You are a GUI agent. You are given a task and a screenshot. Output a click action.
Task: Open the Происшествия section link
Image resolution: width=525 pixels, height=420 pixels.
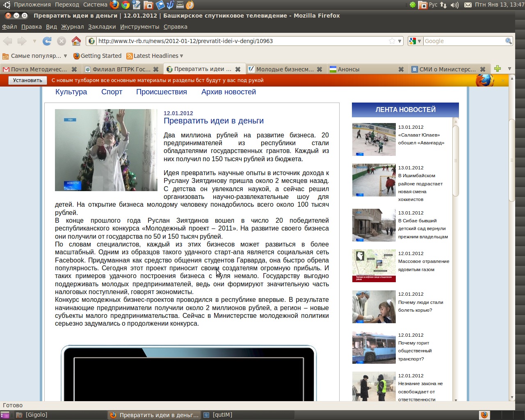[161, 92]
